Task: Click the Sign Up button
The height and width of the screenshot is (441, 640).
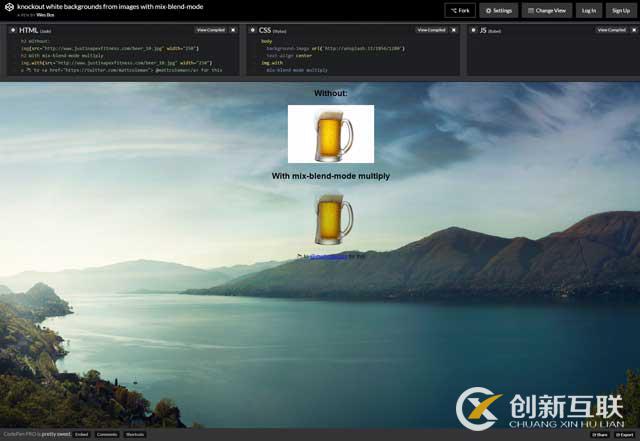Action: 621,10
